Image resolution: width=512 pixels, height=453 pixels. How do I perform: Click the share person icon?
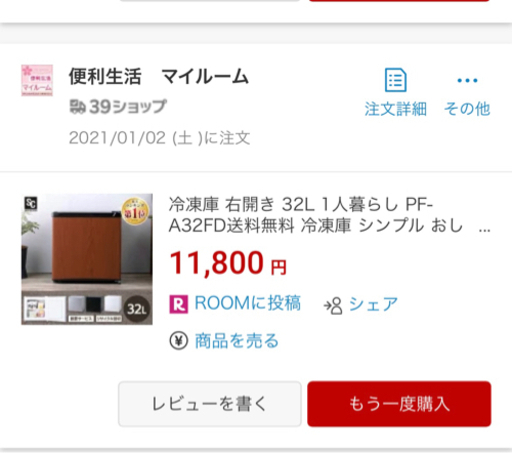point(333,306)
